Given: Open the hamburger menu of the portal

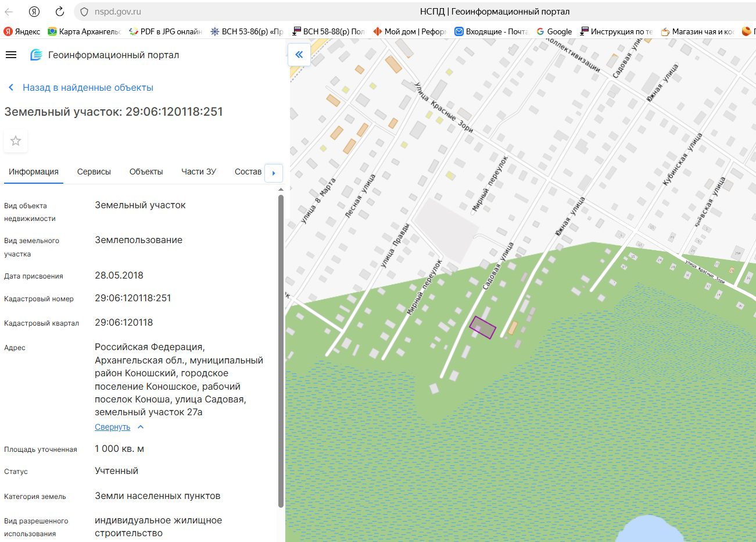Looking at the screenshot, I should pyautogui.click(x=10, y=55).
